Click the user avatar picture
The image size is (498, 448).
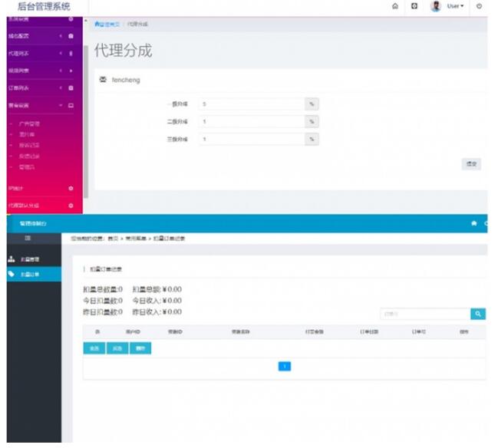pyautogui.click(x=436, y=6)
